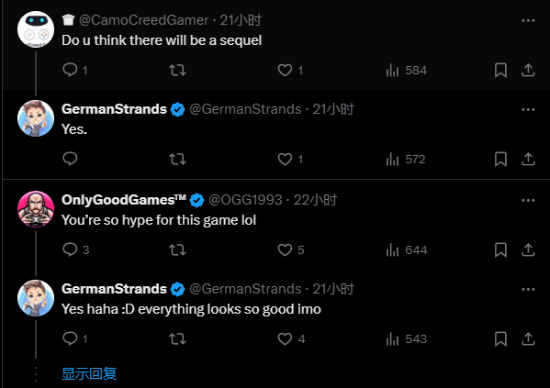Bookmark OnlyGoodGames' 'so hype' tweet
The width and height of the screenshot is (550, 388).
coord(501,250)
